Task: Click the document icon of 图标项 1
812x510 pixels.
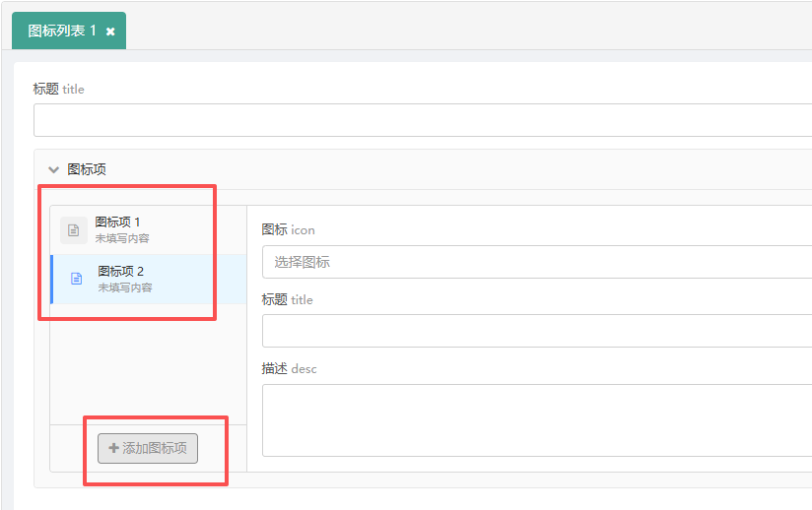Action: coord(74,230)
